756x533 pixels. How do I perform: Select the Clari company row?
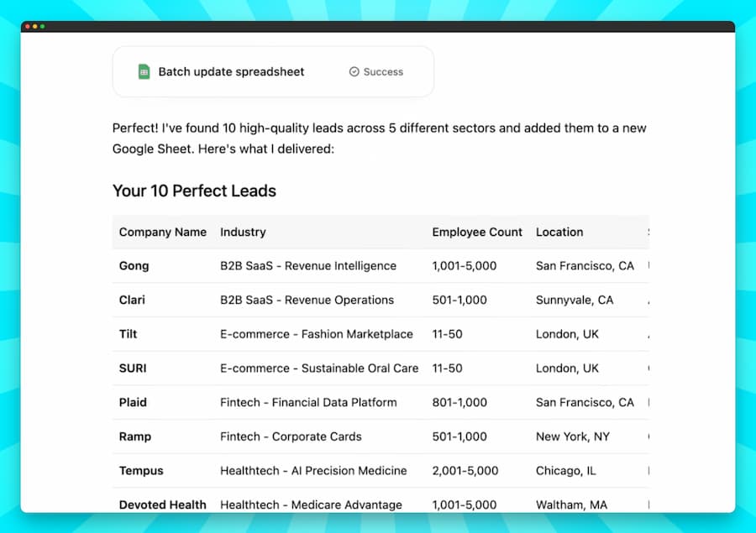tap(132, 300)
